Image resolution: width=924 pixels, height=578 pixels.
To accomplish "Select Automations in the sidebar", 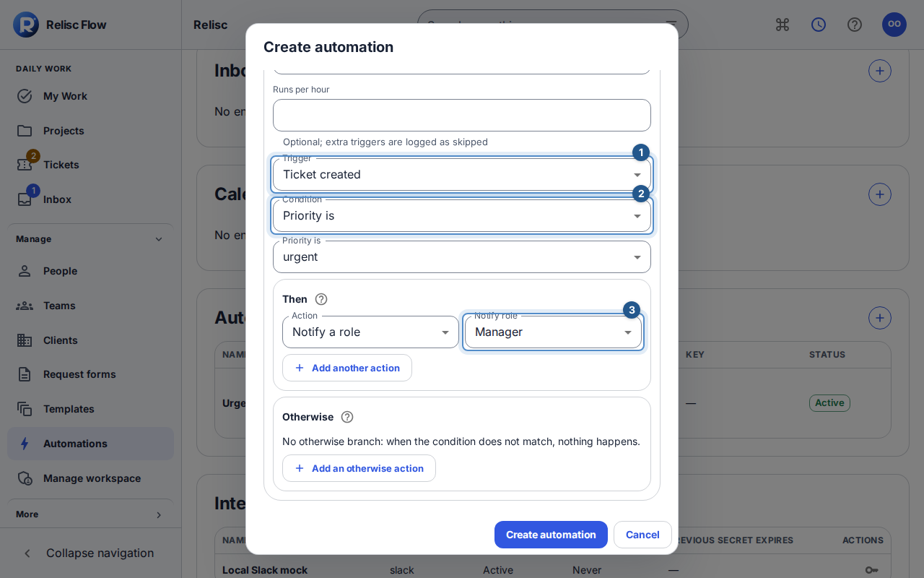I will pos(90,444).
